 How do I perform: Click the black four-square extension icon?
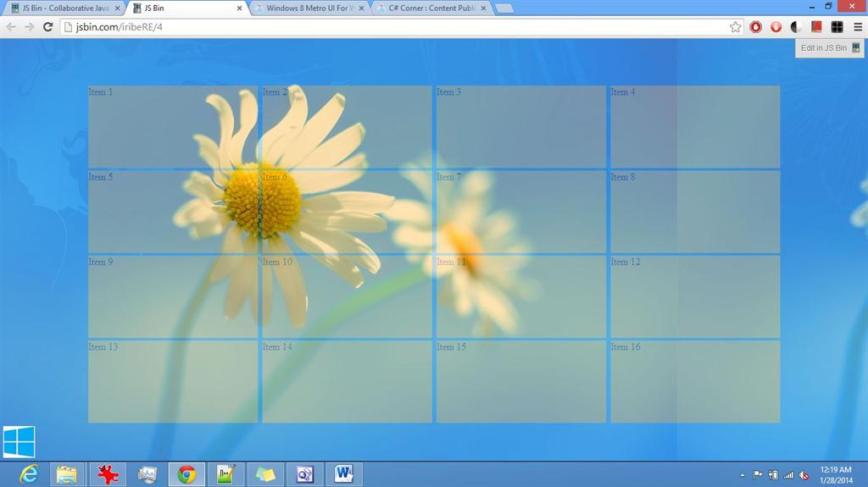(837, 26)
